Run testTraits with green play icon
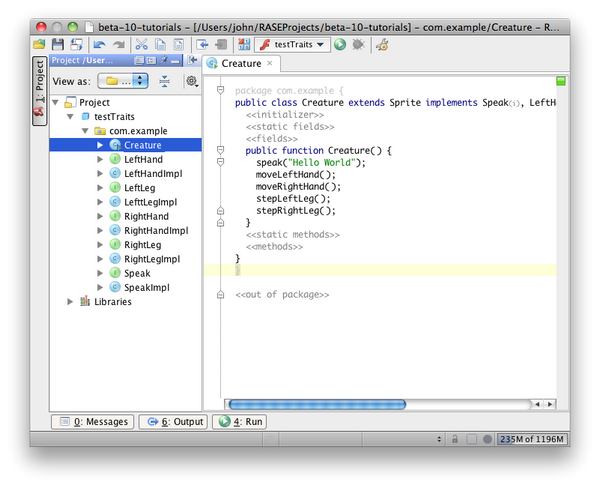Viewport: 600px width, 488px height. coord(341,45)
